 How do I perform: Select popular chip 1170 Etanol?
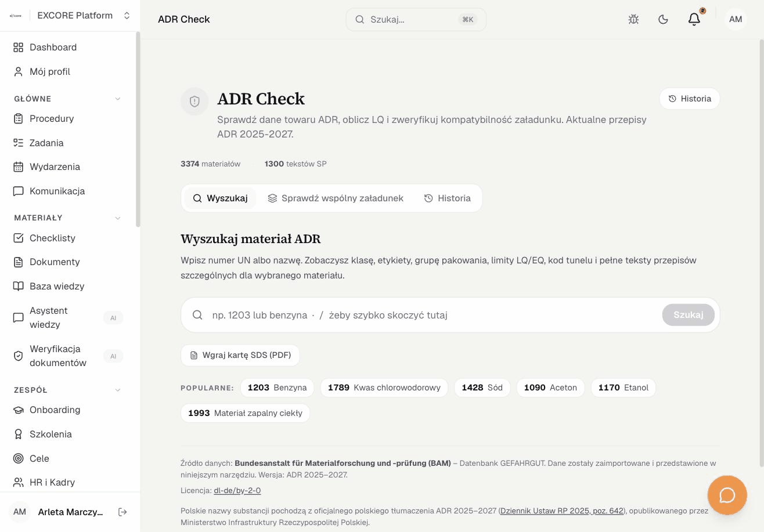tap(624, 388)
